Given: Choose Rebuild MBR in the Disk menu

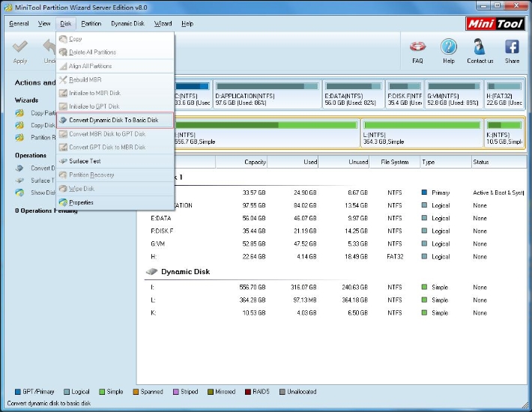Looking at the screenshot, I should [x=115, y=79].
